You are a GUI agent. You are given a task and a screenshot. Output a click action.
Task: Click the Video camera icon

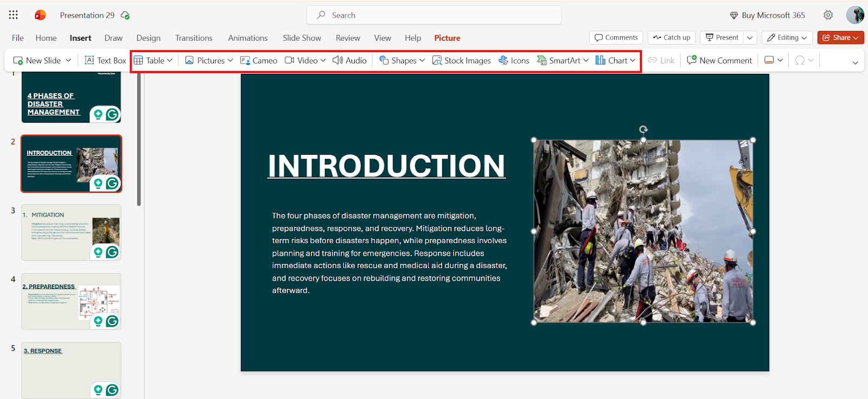pos(290,60)
